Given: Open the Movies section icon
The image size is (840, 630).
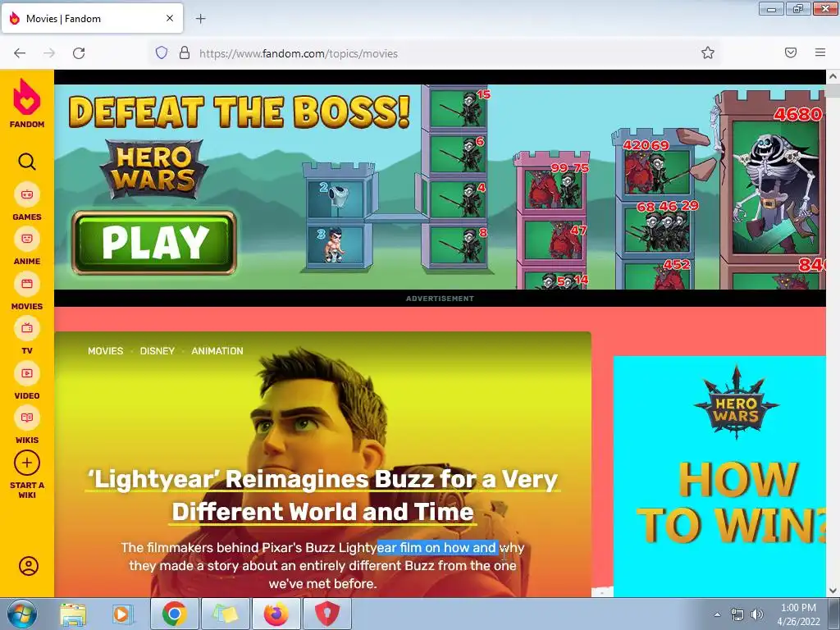Looking at the screenshot, I should 27,284.
